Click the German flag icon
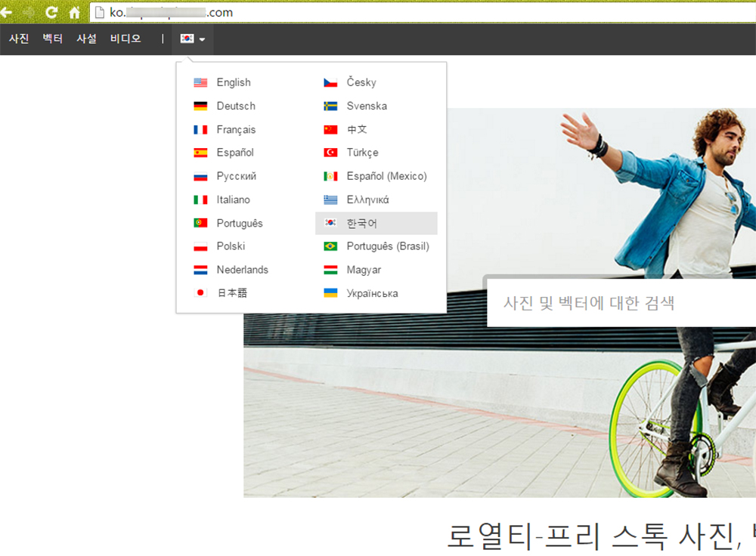This screenshot has width=756, height=556. click(200, 106)
